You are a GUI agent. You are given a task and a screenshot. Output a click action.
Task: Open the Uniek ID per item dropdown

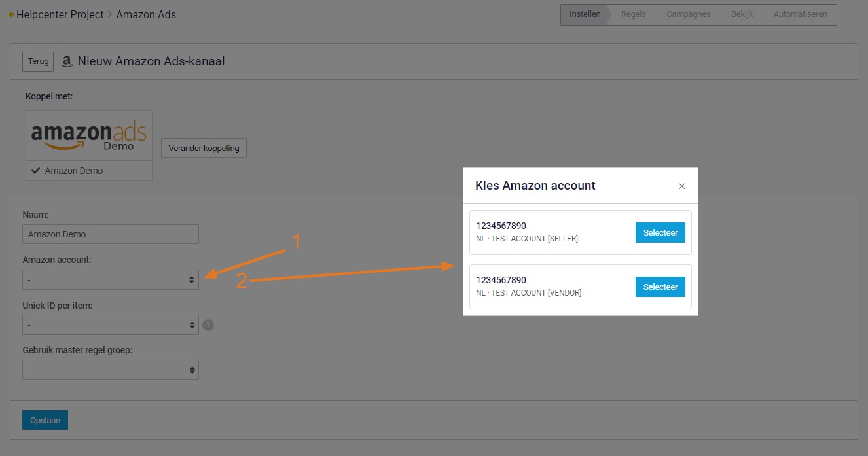point(111,324)
